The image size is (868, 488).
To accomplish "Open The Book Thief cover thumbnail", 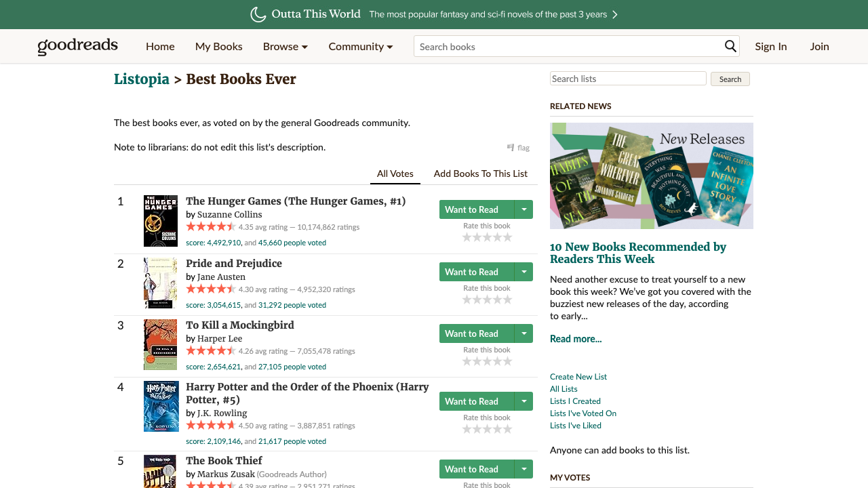I will [x=161, y=471].
